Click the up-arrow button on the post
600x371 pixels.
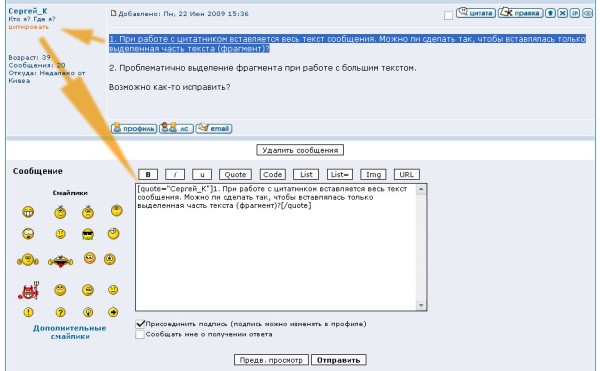click(550, 13)
